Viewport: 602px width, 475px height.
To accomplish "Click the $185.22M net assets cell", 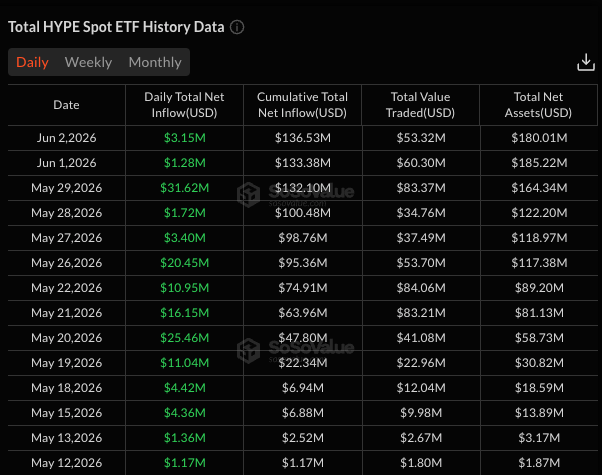I will tap(539, 163).
